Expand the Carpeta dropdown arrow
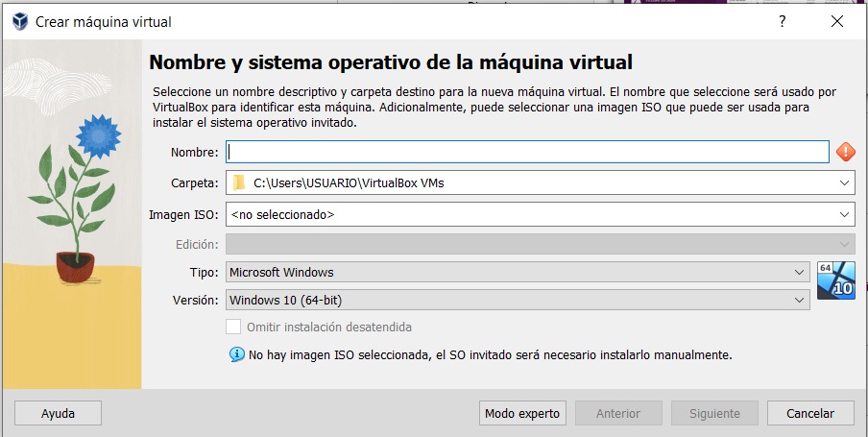868x437 pixels. [x=844, y=182]
